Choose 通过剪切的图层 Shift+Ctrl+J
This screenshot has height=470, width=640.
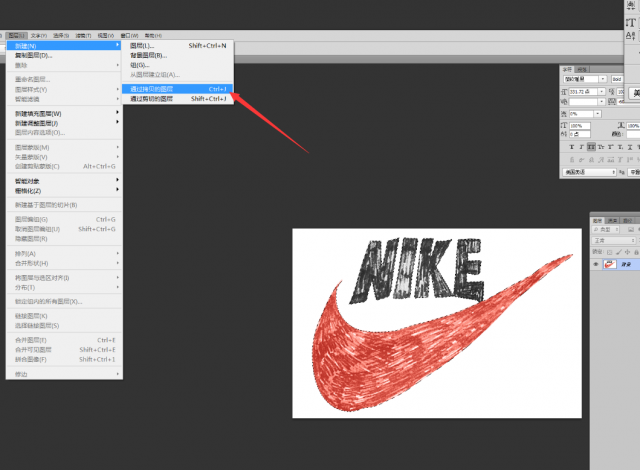coord(178,98)
